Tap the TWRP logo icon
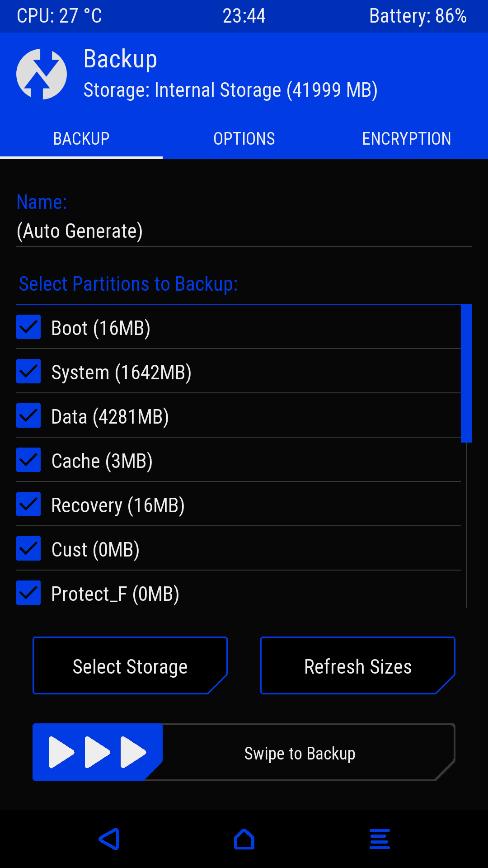488x868 pixels. tap(42, 74)
